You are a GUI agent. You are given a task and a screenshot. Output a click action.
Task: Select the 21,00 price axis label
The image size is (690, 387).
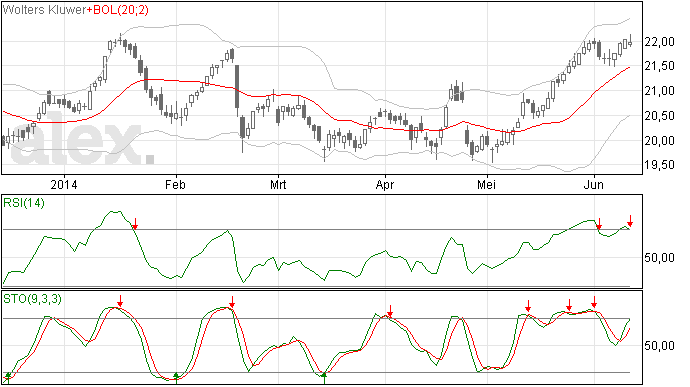[659, 91]
